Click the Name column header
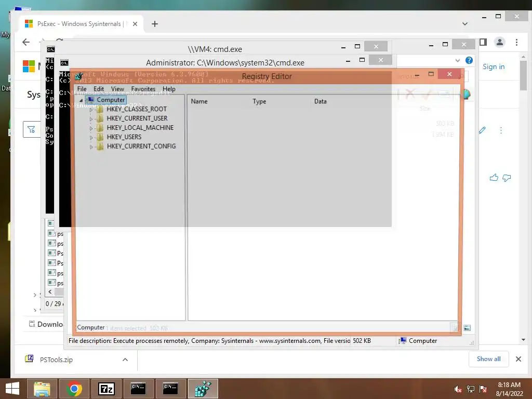This screenshot has height=399, width=532. [199, 101]
